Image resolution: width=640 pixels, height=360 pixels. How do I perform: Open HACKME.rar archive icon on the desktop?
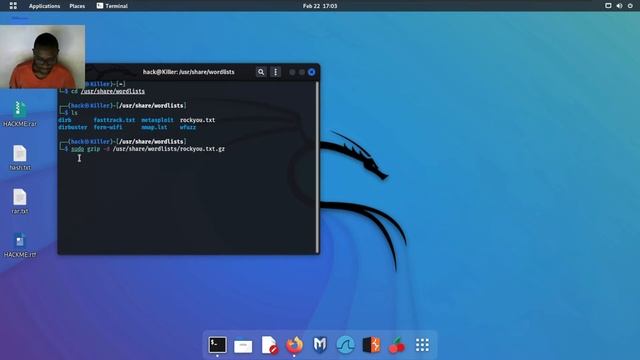(20, 114)
